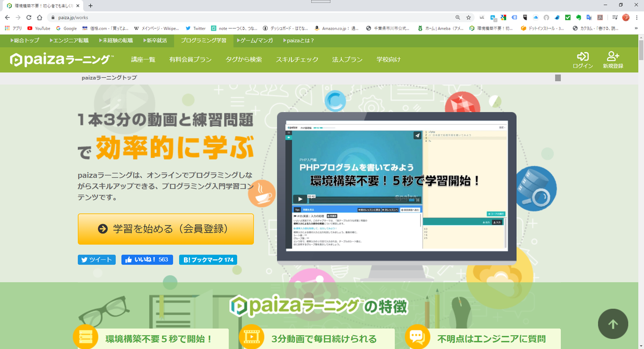Screen dimensions: 644x349
Task: Click the round scroll-to-top arrow button
Action: (613, 324)
